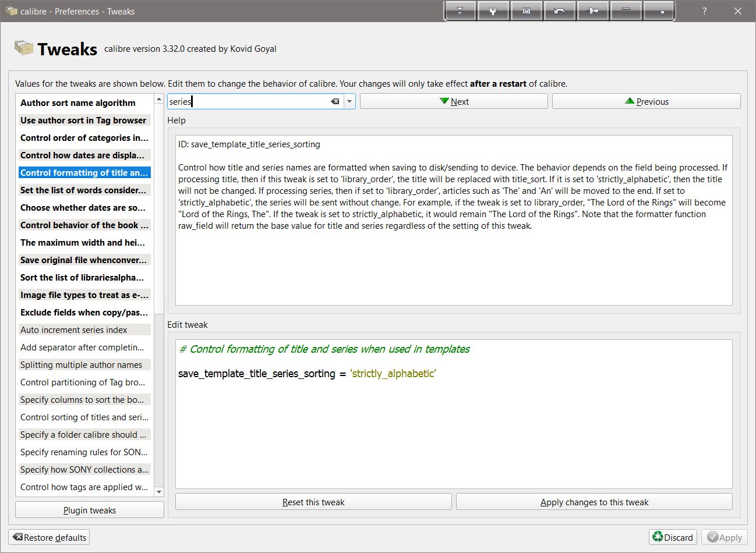
Task: Click the small square dot icon in title bar
Action: pyautogui.click(x=660, y=11)
